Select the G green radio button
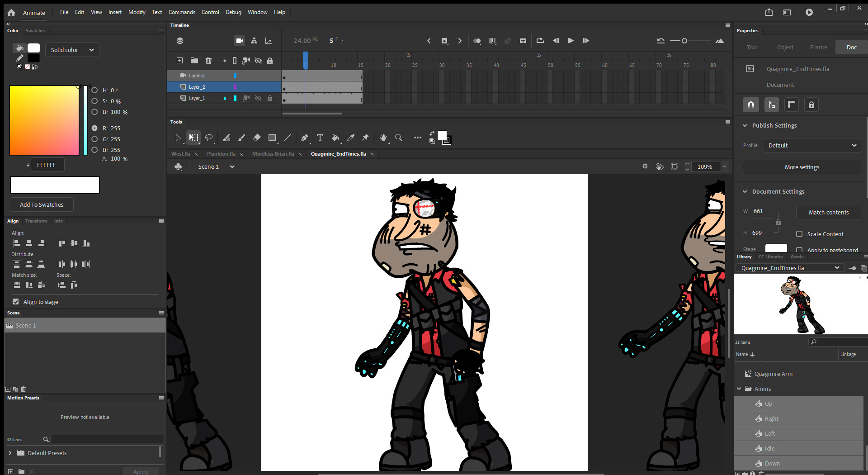This screenshot has height=475, width=868. (94, 139)
